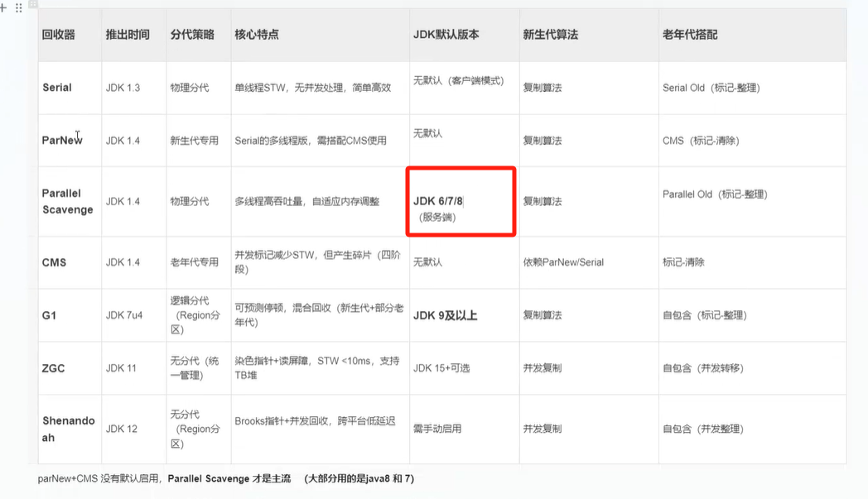Select the CMS row name cell
Screen dimensions: 868x499
(x=54, y=262)
